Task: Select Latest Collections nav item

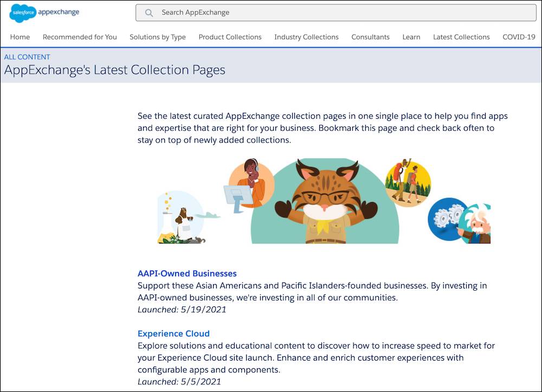Action: (461, 37)
